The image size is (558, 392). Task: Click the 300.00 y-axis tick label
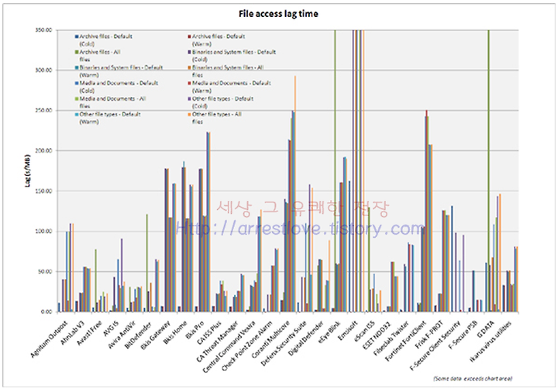(x=43, y=70)
